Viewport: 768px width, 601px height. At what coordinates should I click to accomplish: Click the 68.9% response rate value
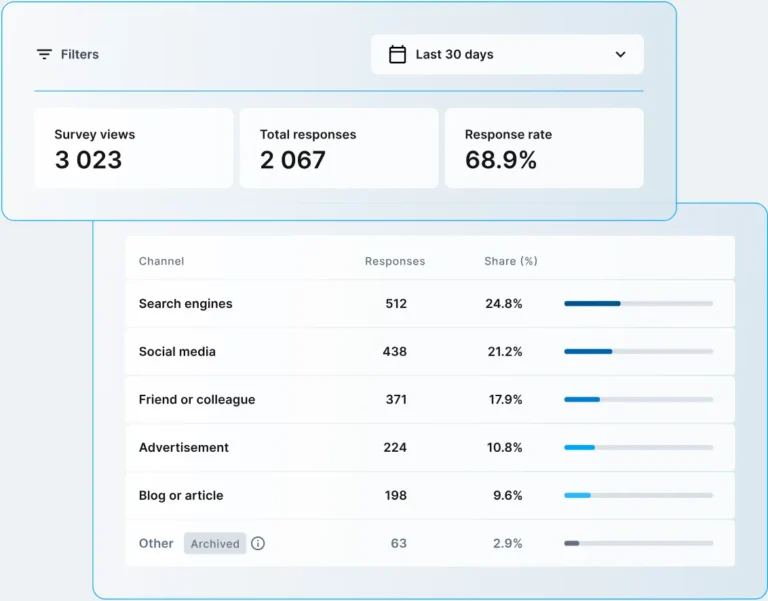(501, 160)
